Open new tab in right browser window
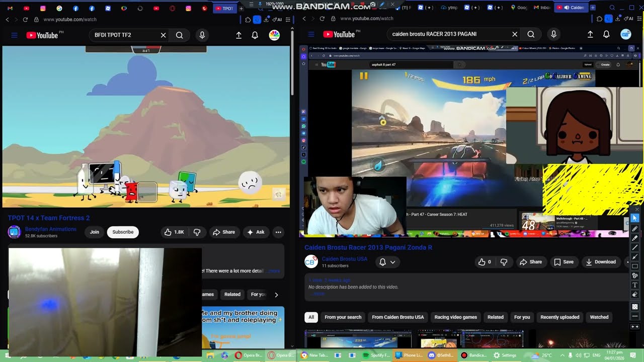Viewport: 644px width, 362px height. (x=593, y=8)
